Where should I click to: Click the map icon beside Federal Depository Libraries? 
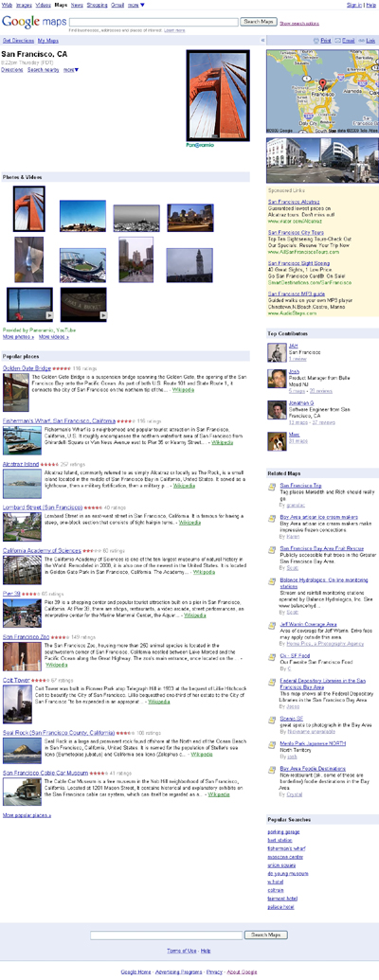tap(271, 681)
